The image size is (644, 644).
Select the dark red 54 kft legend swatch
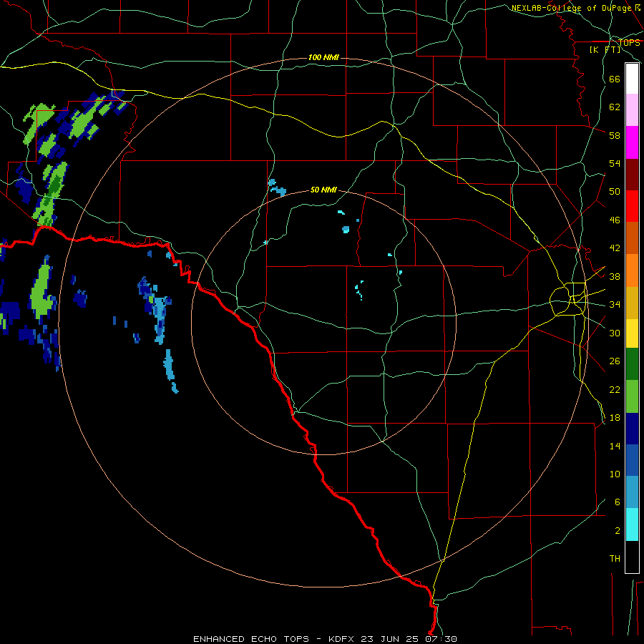pos(632,174)
